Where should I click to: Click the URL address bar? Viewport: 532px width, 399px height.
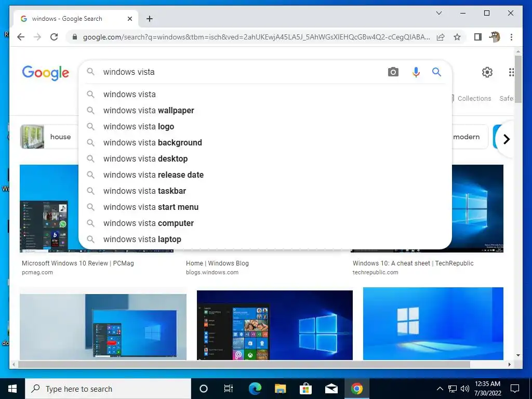pos(256,37)
